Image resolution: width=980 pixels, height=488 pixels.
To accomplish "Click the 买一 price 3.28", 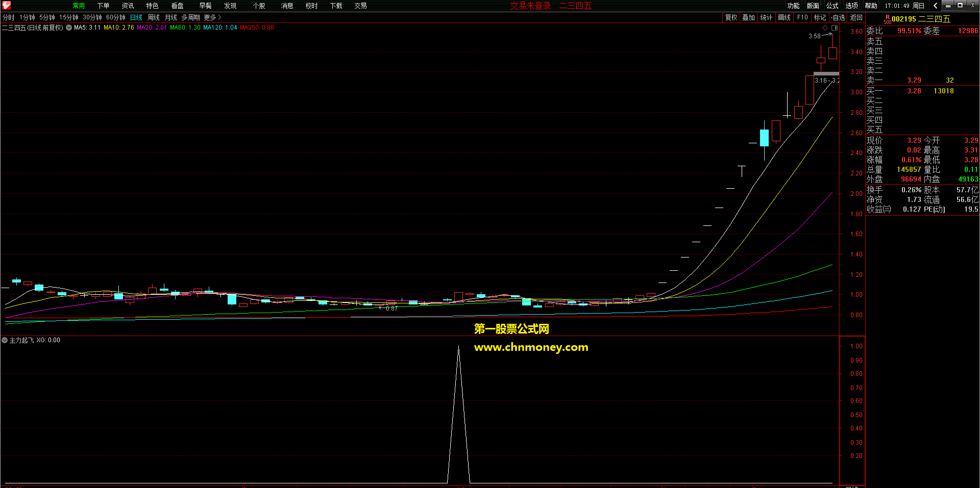I will tap(914, 91).
